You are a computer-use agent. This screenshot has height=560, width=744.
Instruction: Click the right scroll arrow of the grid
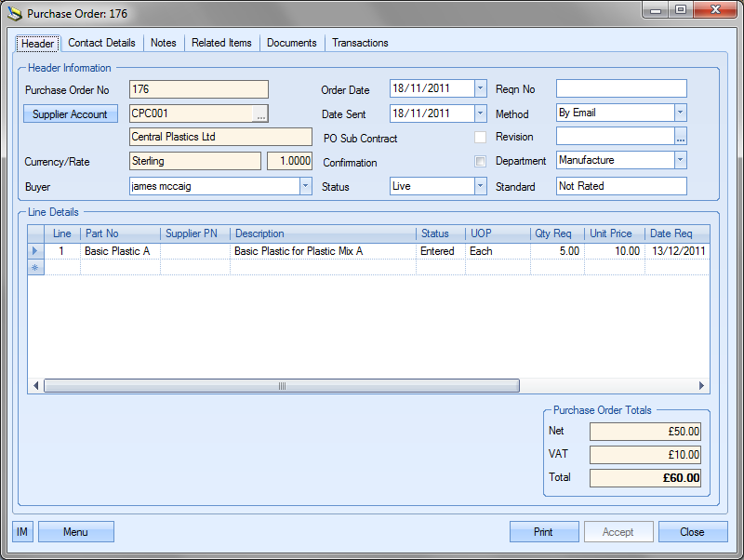(x=702, y=386)
